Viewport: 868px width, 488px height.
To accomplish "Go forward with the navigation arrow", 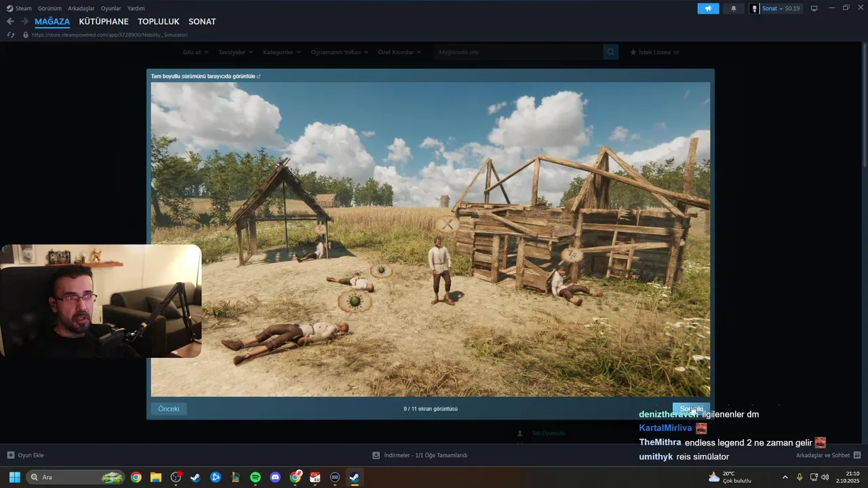I will click(24, 22).
